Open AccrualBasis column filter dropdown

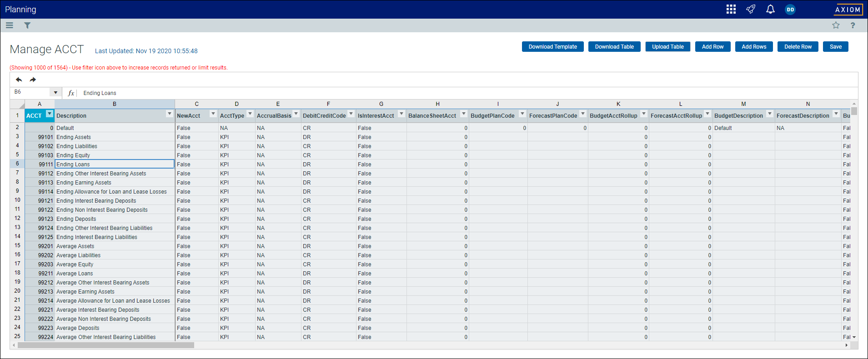(x=296, y=114)
